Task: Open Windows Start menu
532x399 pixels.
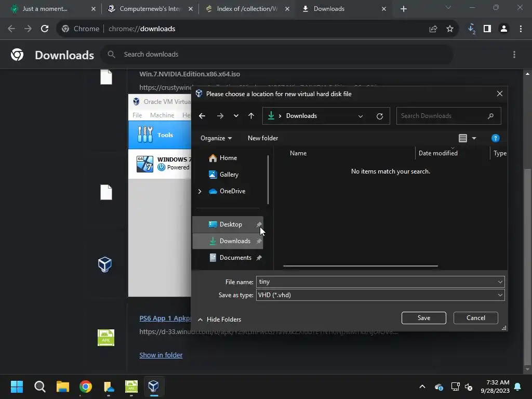Action: pos(17,387)
